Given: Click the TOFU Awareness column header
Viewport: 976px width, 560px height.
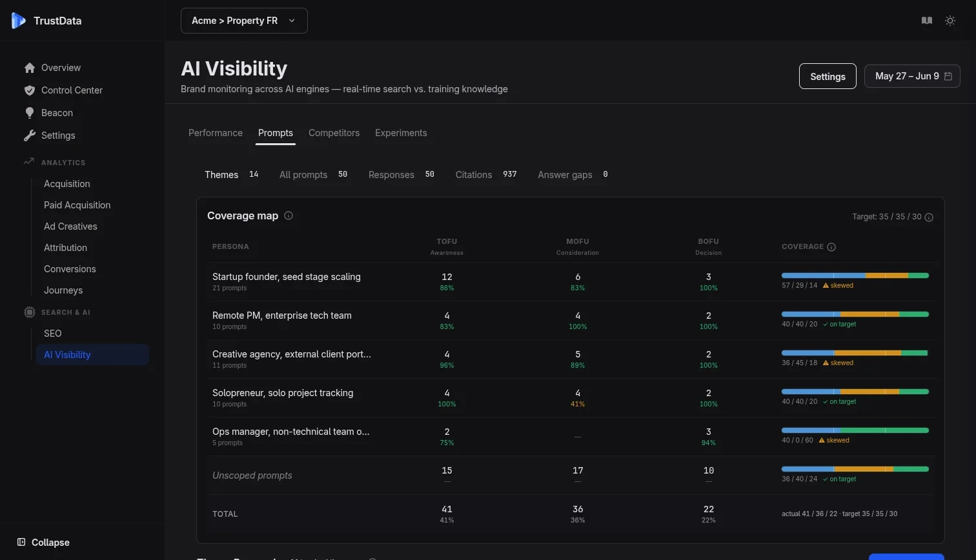Looking at the screenshot, I should pyautogui.click(x=447, y=246).
